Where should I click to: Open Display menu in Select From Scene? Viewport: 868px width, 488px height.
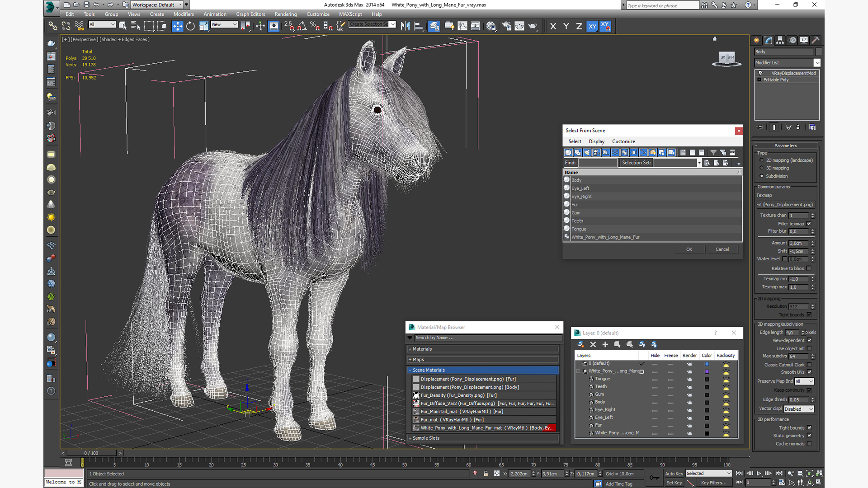(596, 141)
